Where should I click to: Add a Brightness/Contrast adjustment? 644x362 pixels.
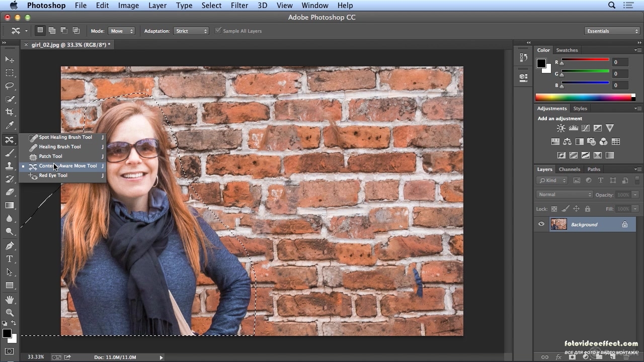coord(561,128)
